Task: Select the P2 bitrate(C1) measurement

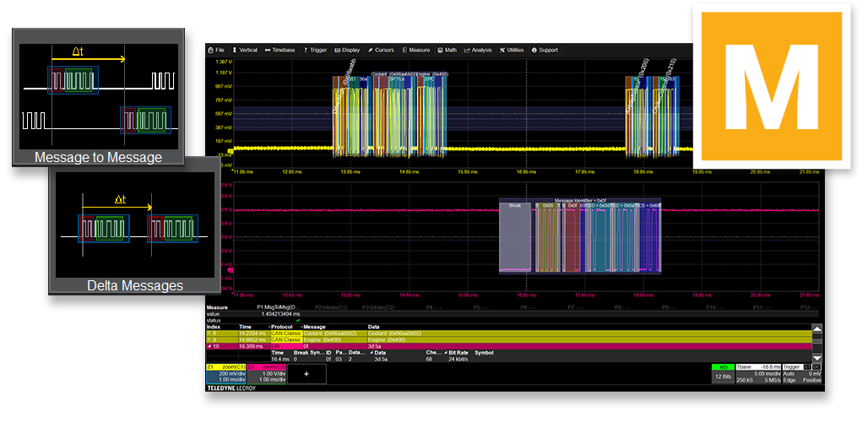Action: coord(331,307)
